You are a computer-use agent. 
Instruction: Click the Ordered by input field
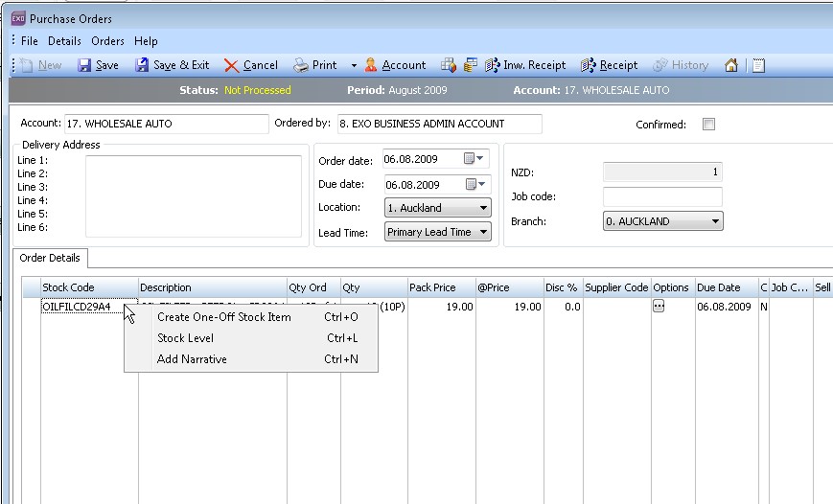(440, 124)
